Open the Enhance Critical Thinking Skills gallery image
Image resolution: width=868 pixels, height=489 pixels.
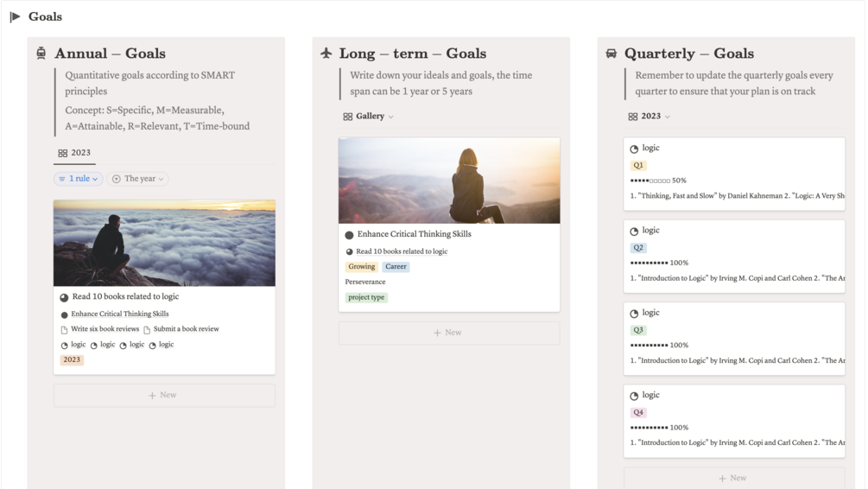[x=449, y=181]
